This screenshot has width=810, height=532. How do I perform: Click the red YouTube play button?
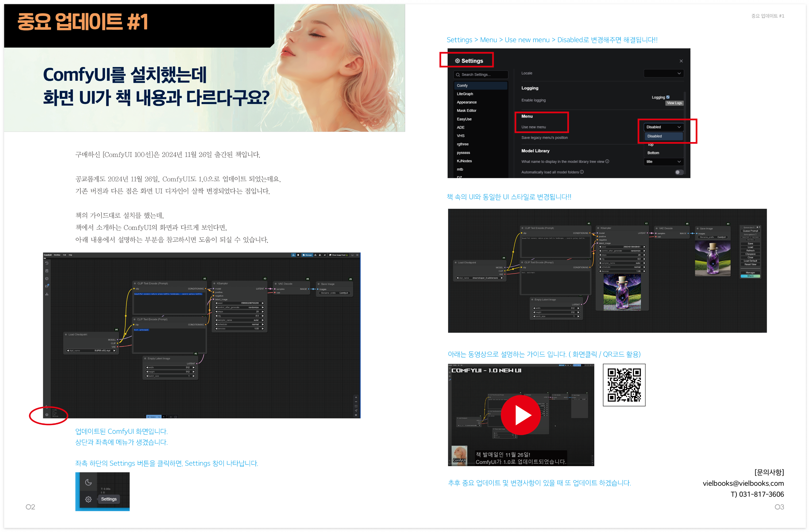(x=520, y=415)
